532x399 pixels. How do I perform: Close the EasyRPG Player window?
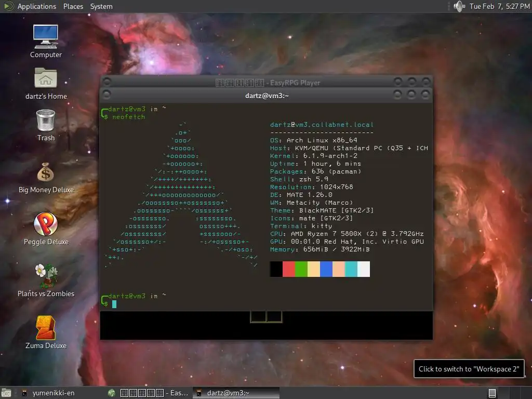coord(426,82)
